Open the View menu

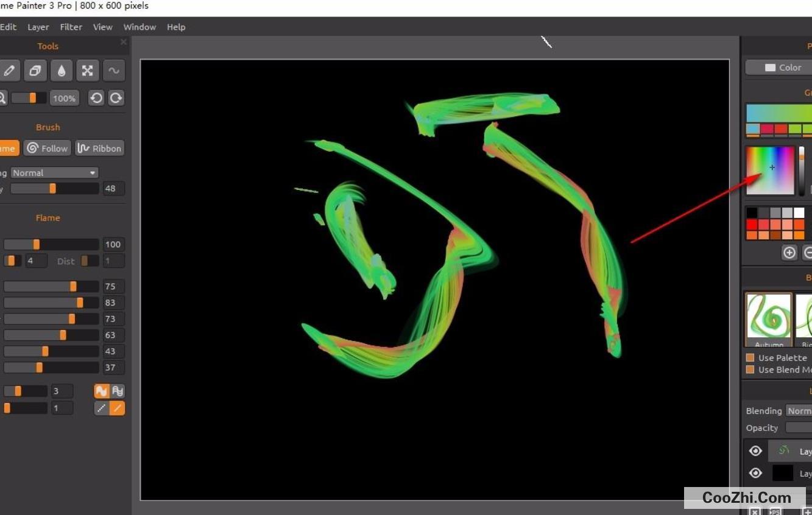click(x=103, y=27)
